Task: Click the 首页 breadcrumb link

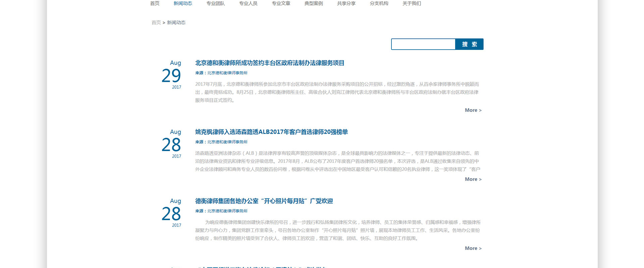Action: pos(156,22)
